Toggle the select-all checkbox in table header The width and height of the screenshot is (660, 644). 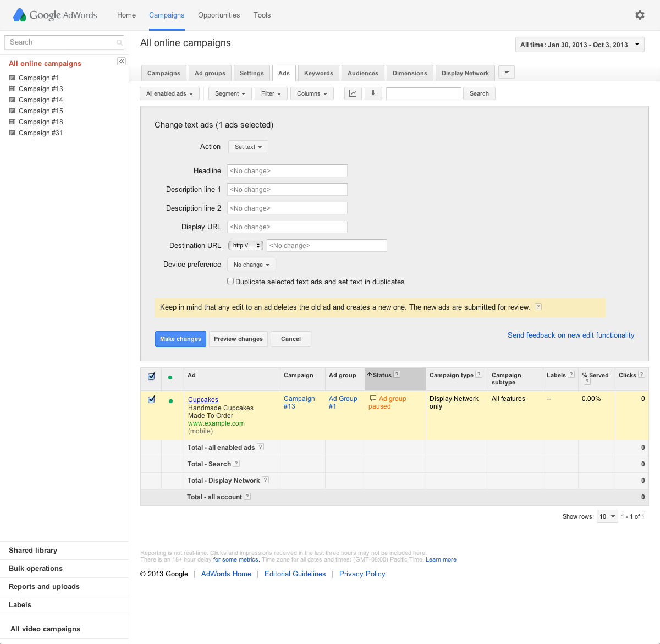(151, 377)
